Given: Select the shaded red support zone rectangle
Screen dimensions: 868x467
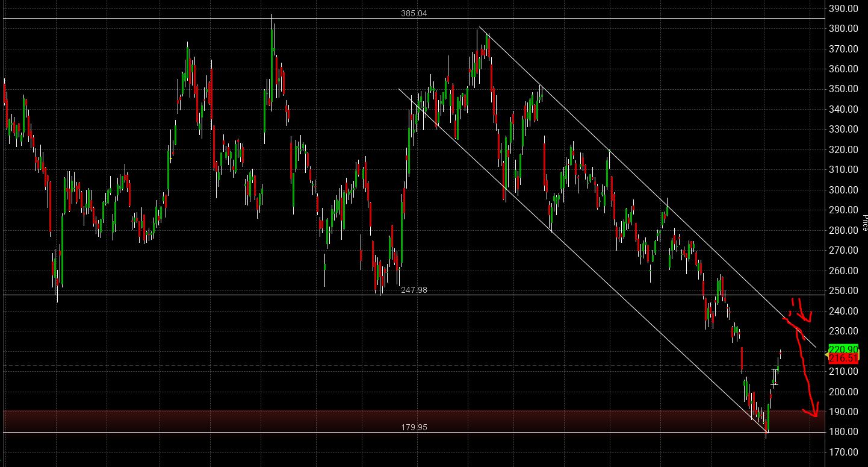Looking at the screenshot, I should click(x=414, y=421).
